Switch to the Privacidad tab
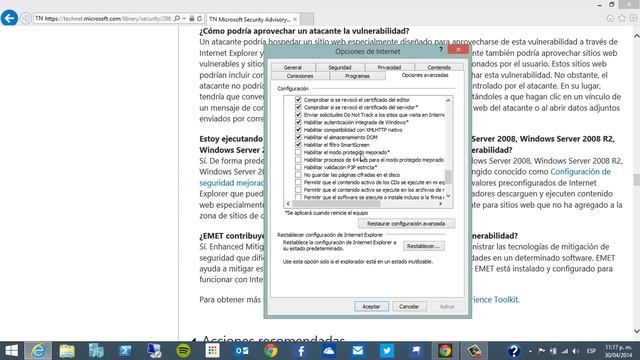Image resolution: width=640 pixels, height=360 pixels. coord(389,67)
